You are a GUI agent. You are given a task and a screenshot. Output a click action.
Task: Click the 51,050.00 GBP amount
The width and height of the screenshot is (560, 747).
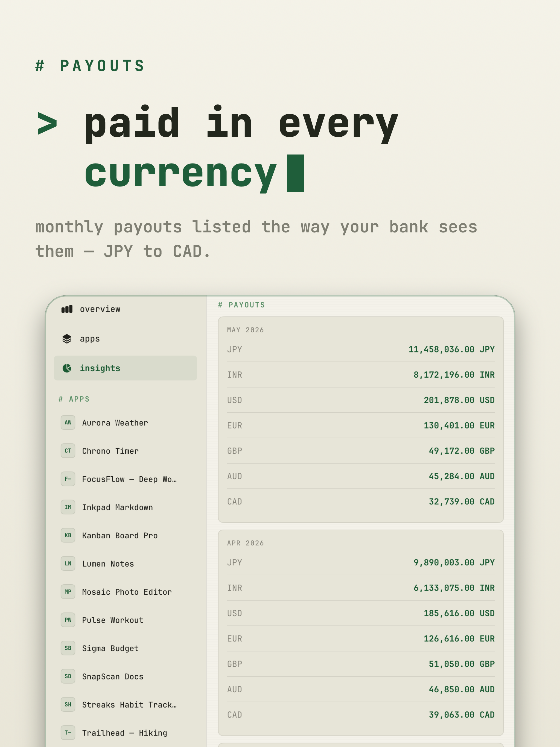tap(462, 664)
